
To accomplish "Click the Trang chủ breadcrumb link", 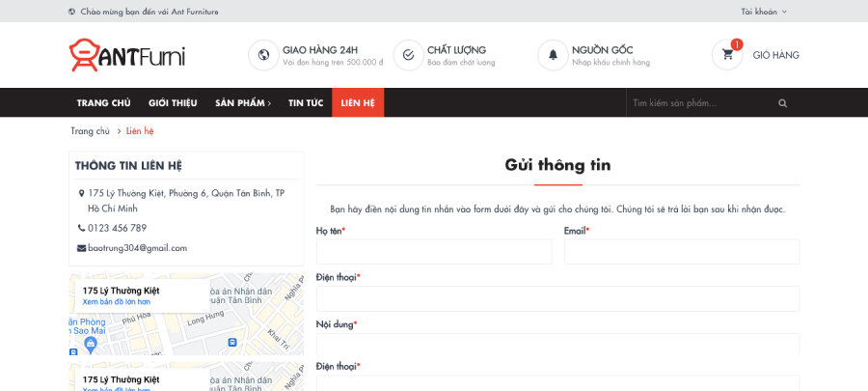I will pyautogui.click(x=91, y=131).
